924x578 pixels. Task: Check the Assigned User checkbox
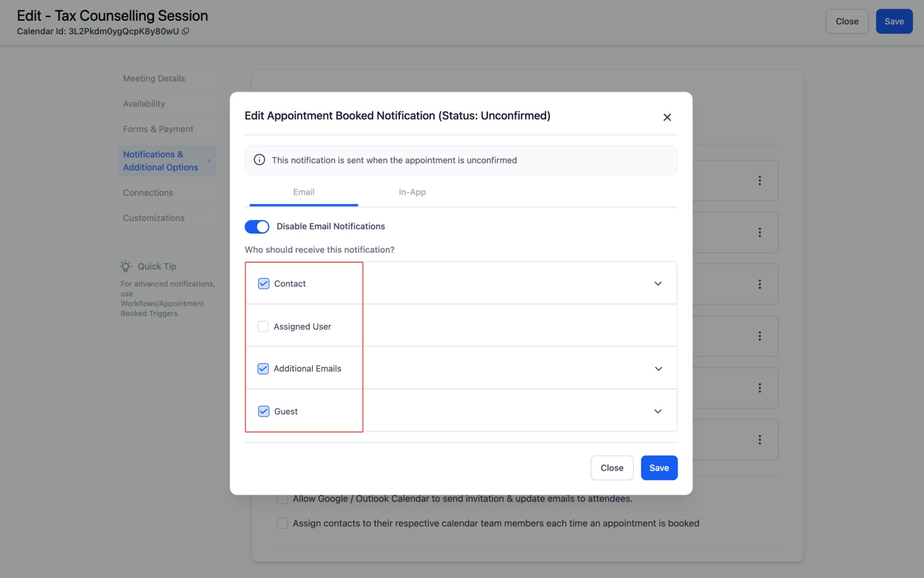(x=263, y=326)
